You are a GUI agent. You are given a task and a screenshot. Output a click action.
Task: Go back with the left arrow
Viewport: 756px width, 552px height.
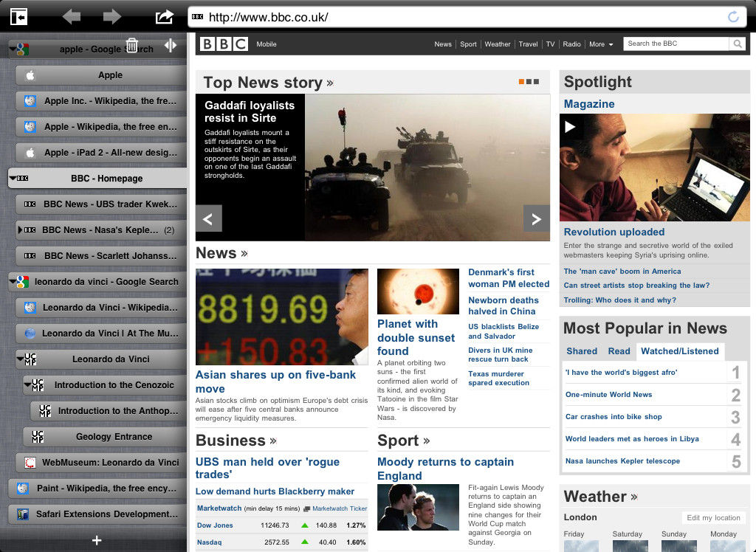coord(72,17)
